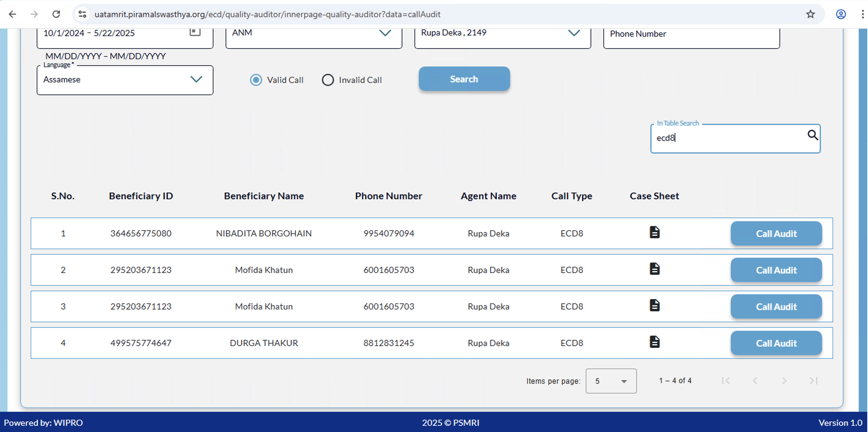This screenshot has height=432, width=868.
Task: Open the date range calendar icon
Action: 195,32
